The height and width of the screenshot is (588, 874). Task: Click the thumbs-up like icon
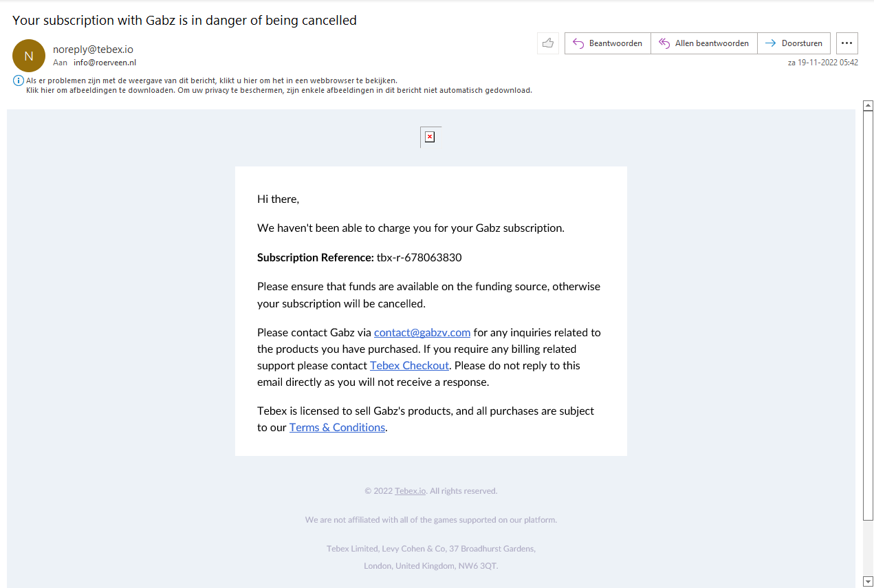pos(548,43)
